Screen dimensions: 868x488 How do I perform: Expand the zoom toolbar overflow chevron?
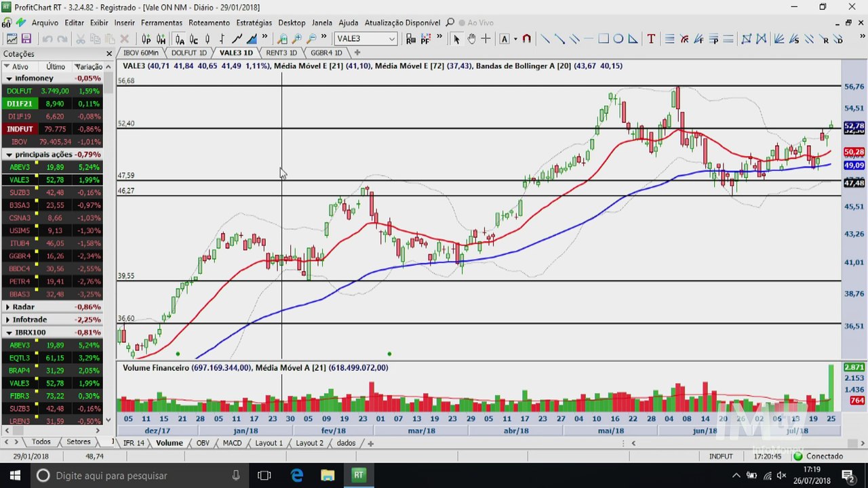(x=323, y=37)
